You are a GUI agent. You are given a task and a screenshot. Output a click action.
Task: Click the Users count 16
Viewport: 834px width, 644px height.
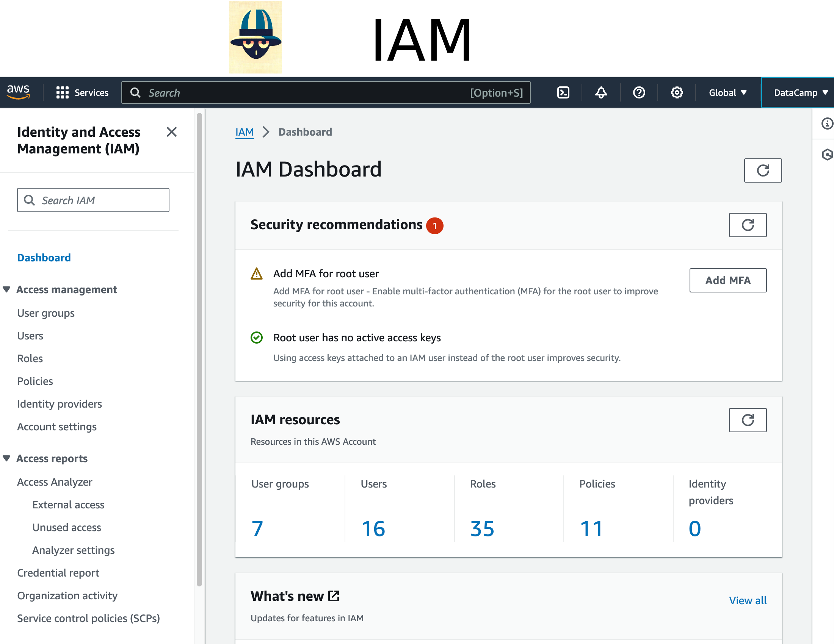pyautogui.click(x=373, y=529)
